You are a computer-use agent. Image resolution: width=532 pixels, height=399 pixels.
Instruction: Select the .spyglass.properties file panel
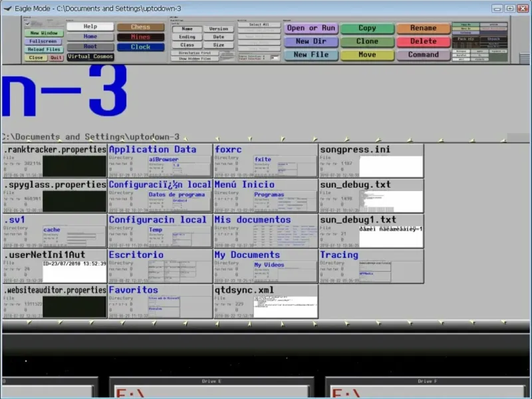55,196
